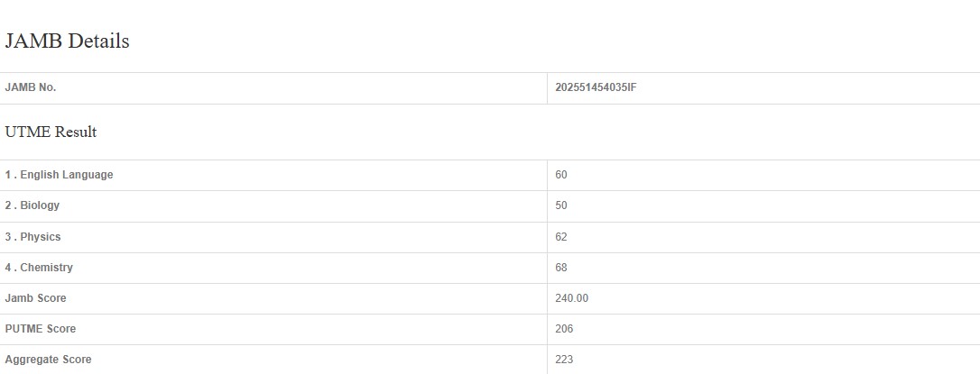Select the PUTME Score value 206
The height and width of the screenshot is (374, 980).
[564, 329]
